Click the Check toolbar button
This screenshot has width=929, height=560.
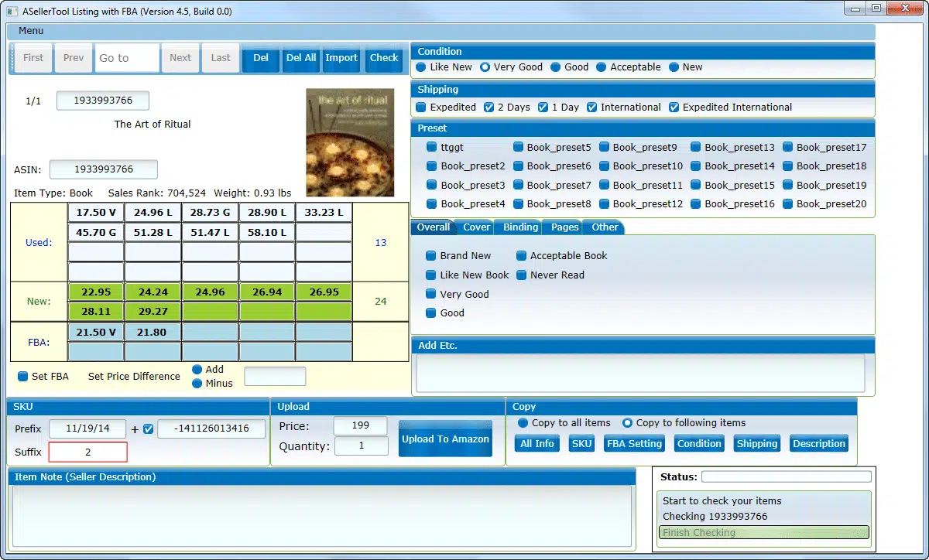tap(384, 58)
